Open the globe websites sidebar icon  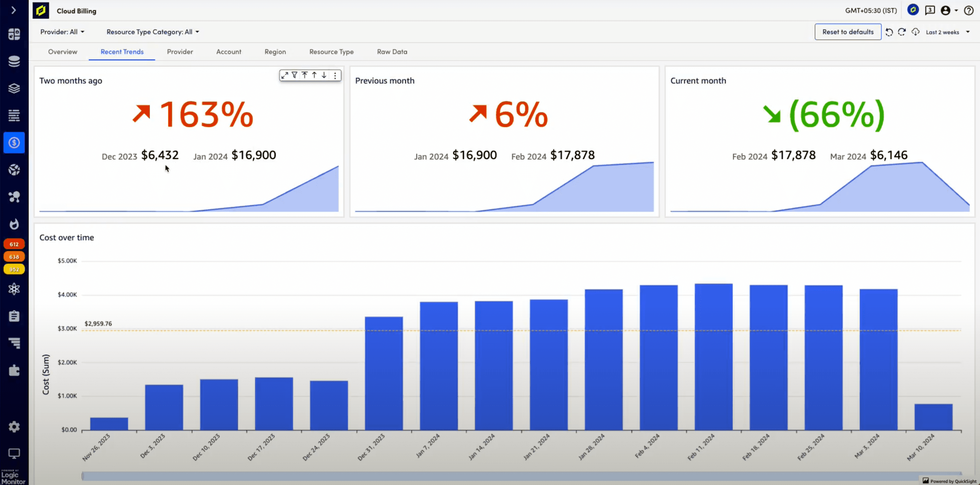coord(14,170)
